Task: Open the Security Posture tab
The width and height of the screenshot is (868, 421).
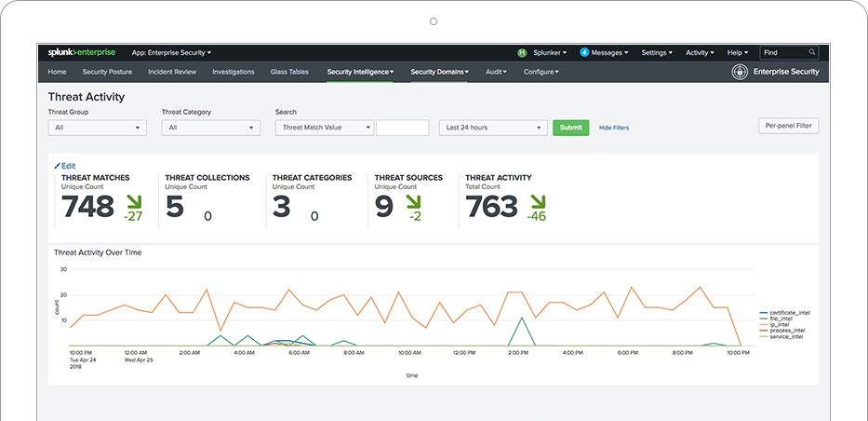Action: (x=107, y=72)
